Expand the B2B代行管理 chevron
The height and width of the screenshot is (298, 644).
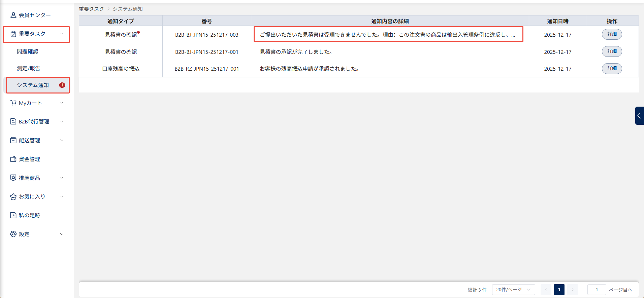pyautogui.click(x=62, y=121)
